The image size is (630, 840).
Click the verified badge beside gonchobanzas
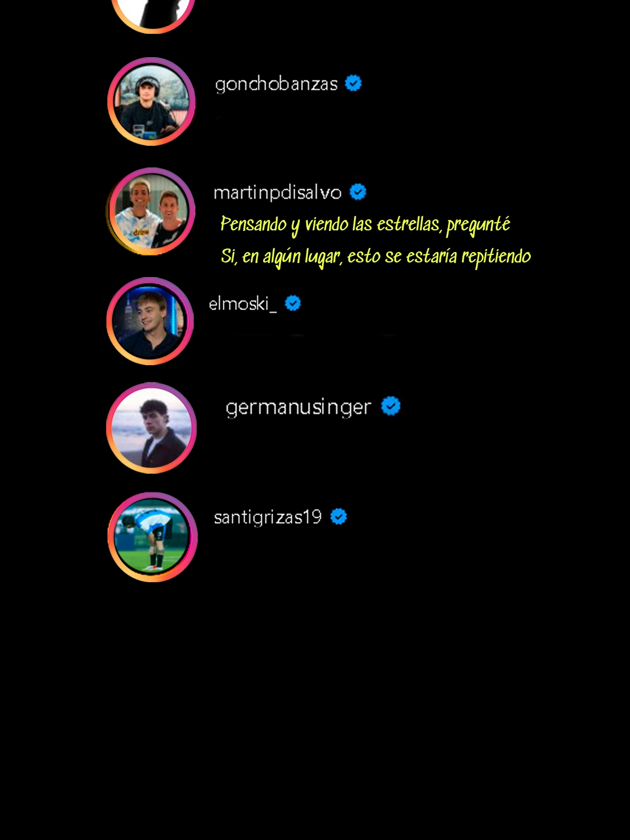tap(353, 83)
